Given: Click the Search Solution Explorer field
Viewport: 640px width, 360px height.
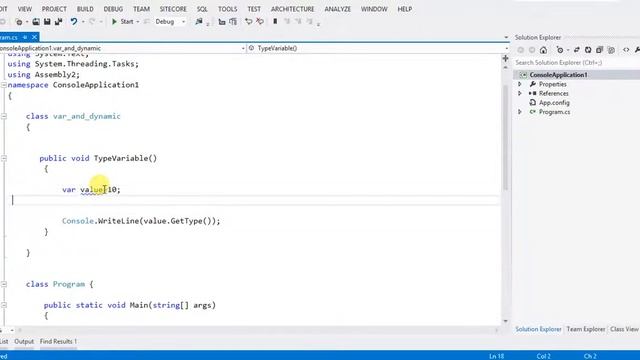Looking at the screenshot, I should 577,62.
